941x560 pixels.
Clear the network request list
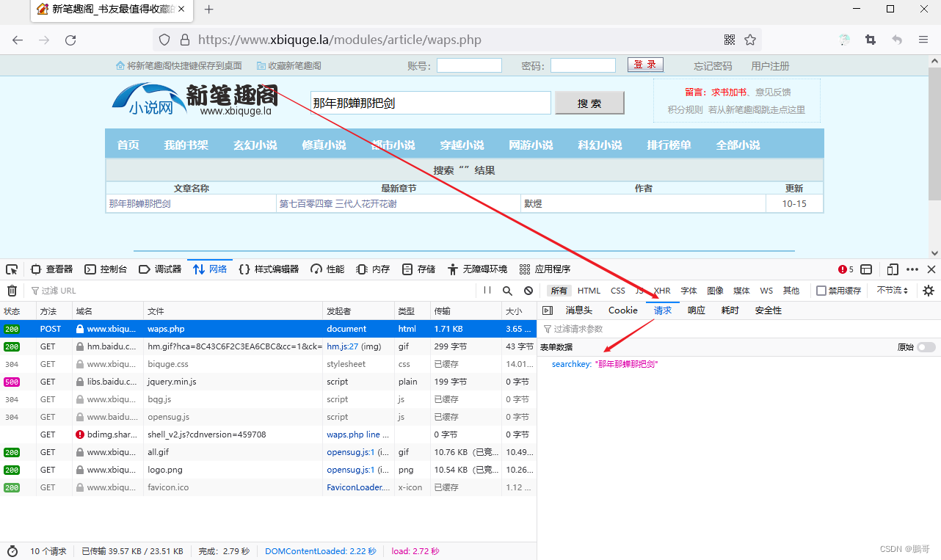pyautogui.click(x=12, y=291)
